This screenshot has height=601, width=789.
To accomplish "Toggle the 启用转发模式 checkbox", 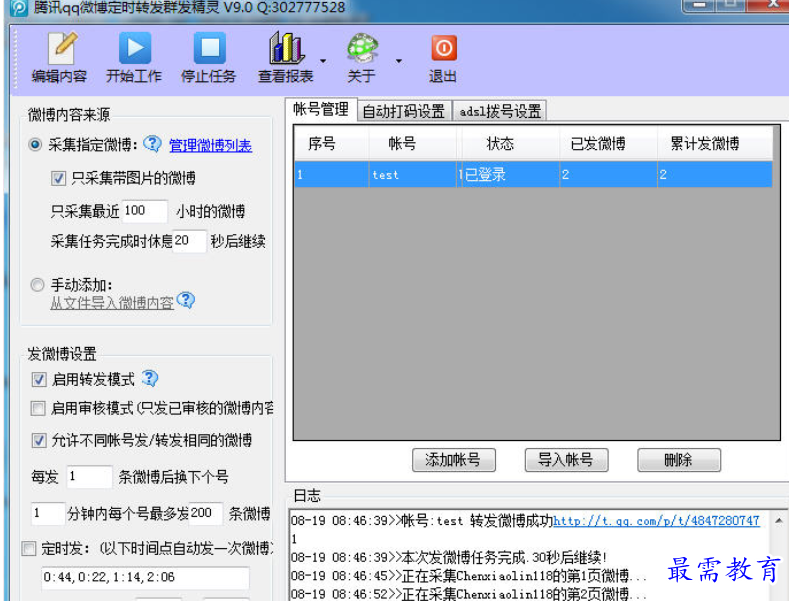I will (x=39, y=379).
